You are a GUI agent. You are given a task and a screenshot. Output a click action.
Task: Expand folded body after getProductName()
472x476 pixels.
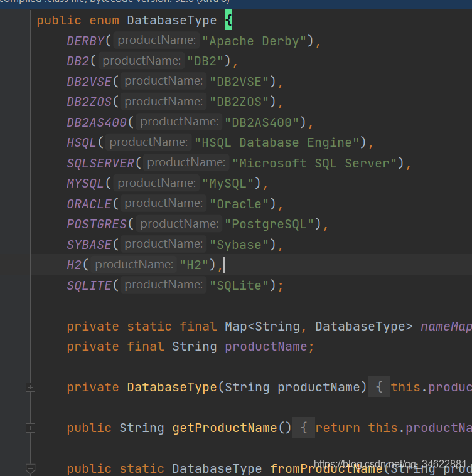point(303,428)
